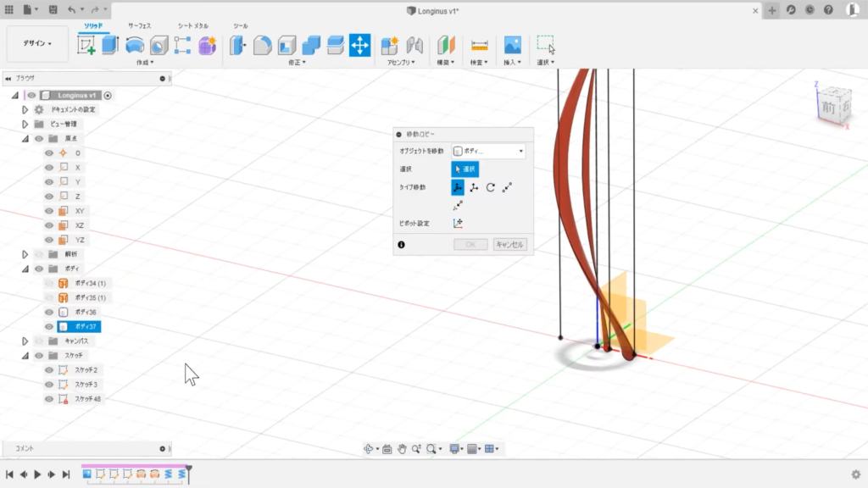The image size is (868, 488).
Task: Select the Hole tool
Action: (159, 46)
